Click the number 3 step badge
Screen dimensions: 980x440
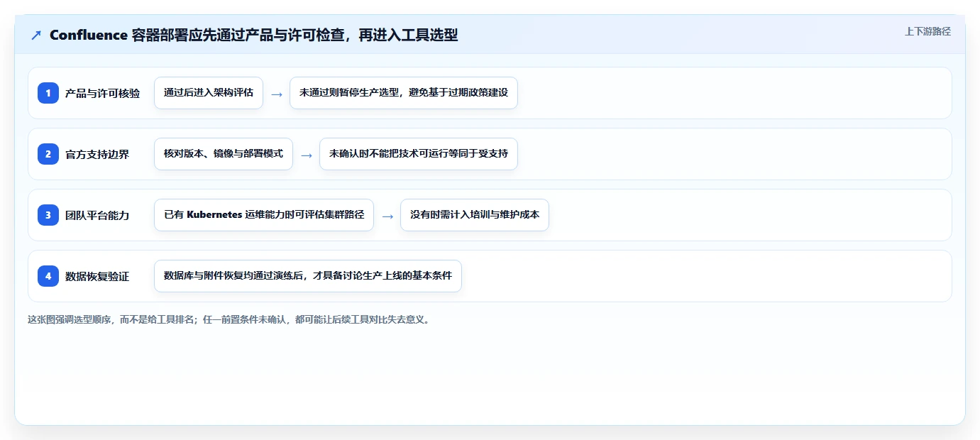pyautogui.click(x=48, y=215)
